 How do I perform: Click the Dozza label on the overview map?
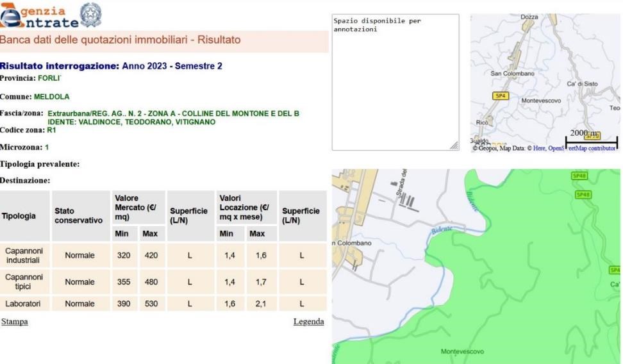point(529,16)
